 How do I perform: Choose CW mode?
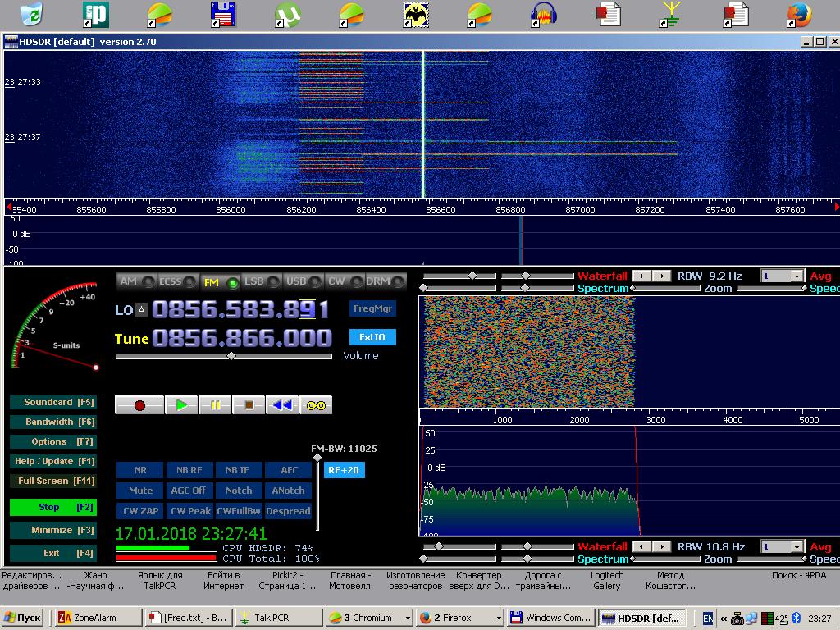(x=345, y=281)
